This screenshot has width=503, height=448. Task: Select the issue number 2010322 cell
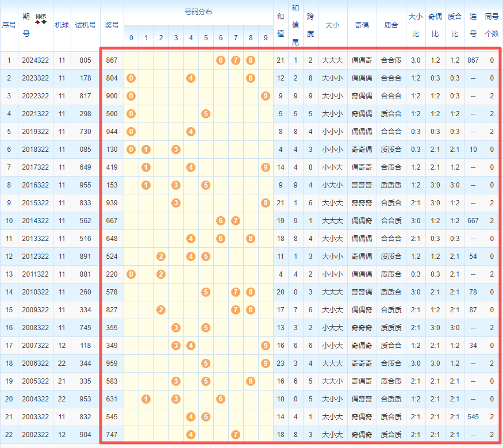(x=36, y=292)
